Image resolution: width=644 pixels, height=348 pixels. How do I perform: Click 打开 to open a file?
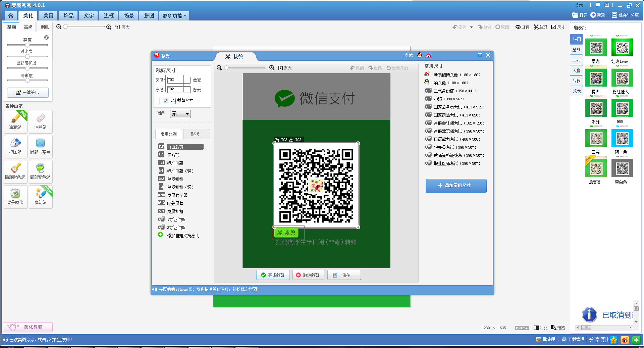[x=580, y=15]
